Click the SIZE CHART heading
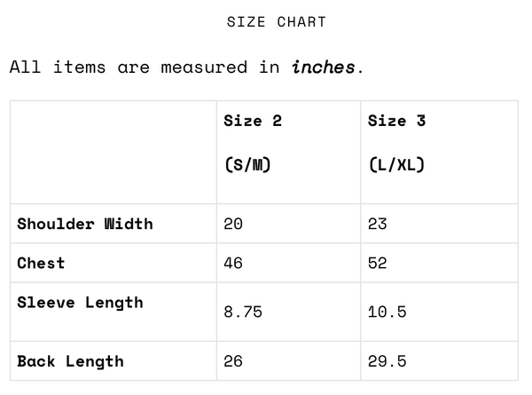Viewport: 532px width, 395px height. [276, 22]
